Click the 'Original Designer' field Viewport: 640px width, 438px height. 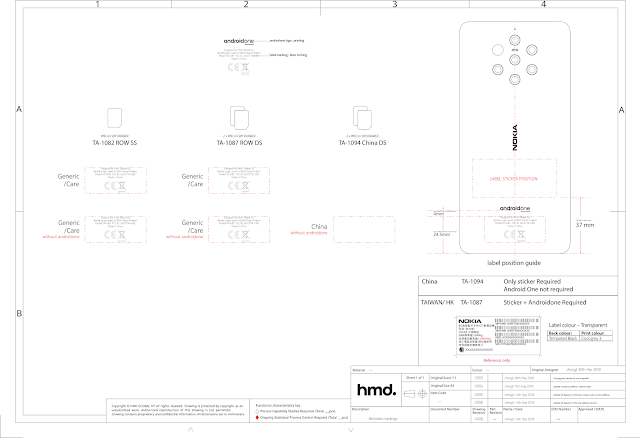pyautogui.click(x=578, y=370)
